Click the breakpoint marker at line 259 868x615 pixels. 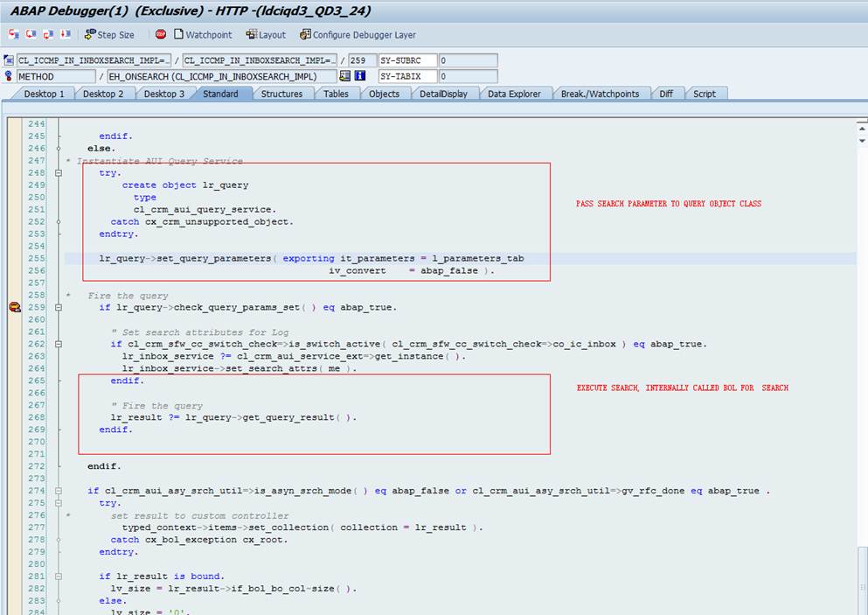[14, 307]
